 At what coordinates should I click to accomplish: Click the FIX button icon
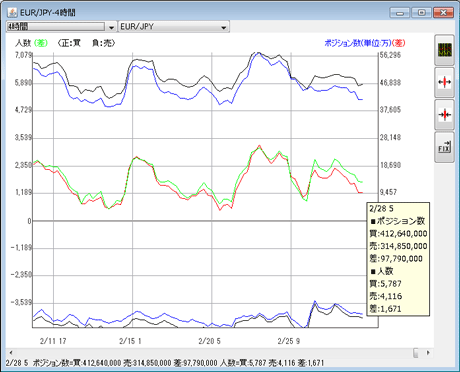coord(444,147)
